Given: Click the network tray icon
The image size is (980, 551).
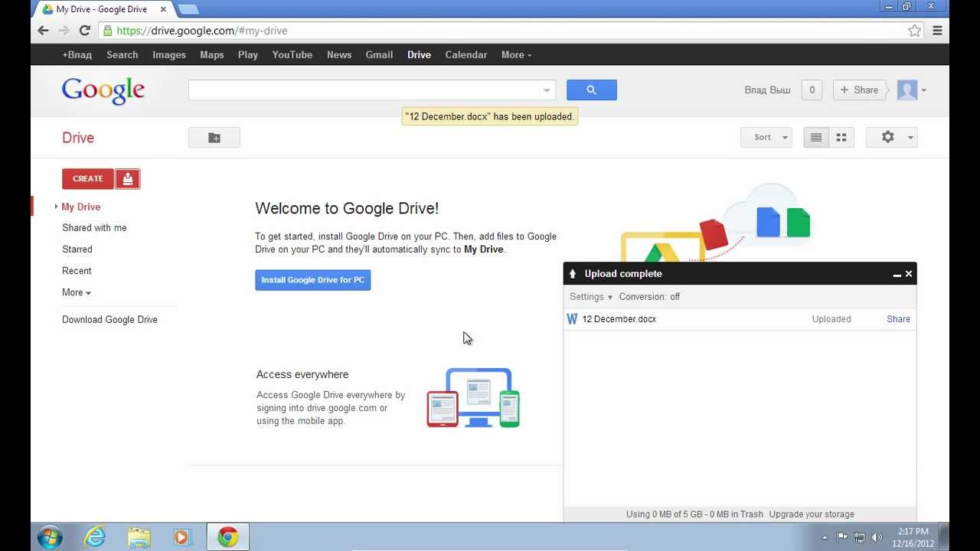Looking at the screenshot, I should [859, 538].
